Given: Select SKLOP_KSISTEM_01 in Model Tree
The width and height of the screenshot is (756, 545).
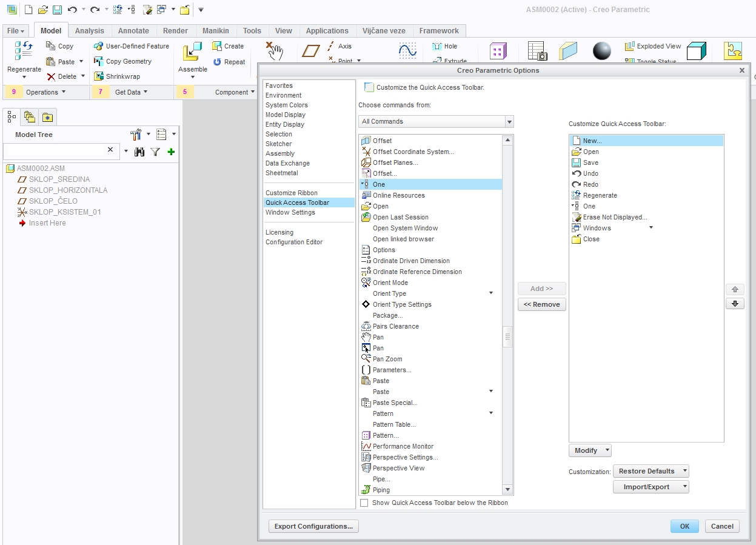Looking at the screenshot, I should click(65, 212).
